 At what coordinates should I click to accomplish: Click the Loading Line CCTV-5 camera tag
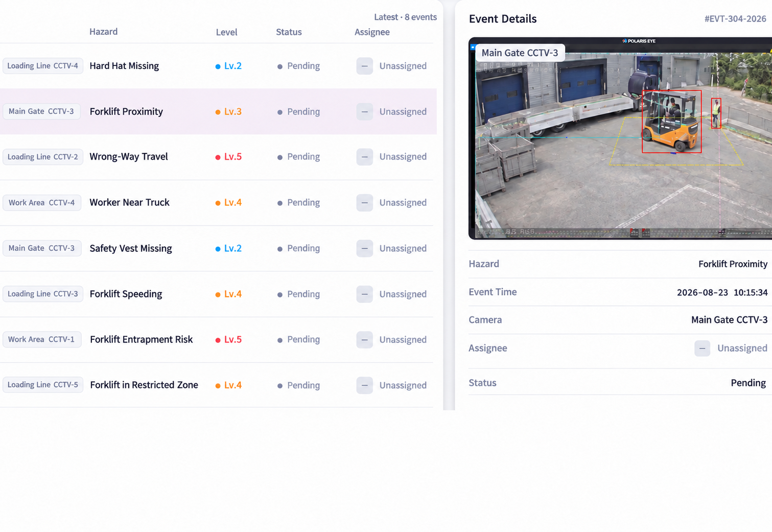pos(43,385)
